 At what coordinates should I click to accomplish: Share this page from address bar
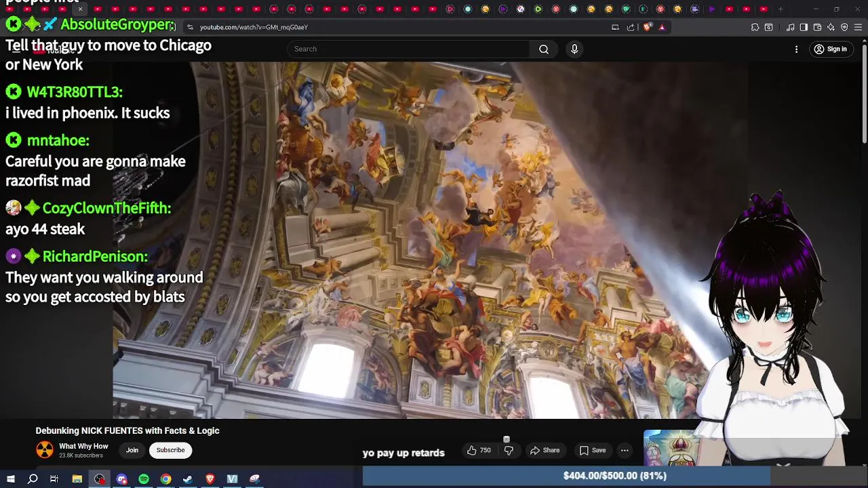click(631, 27)
